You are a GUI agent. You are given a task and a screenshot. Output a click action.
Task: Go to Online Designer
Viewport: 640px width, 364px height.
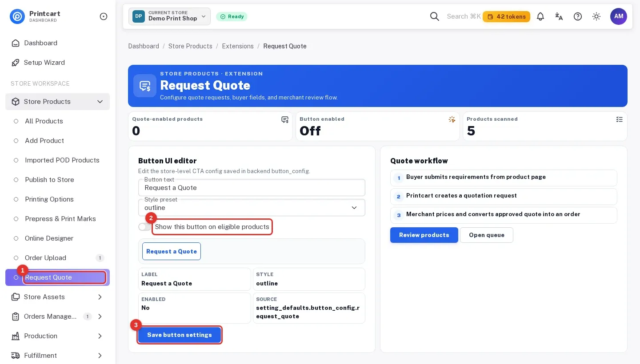[x=57, y=238]
